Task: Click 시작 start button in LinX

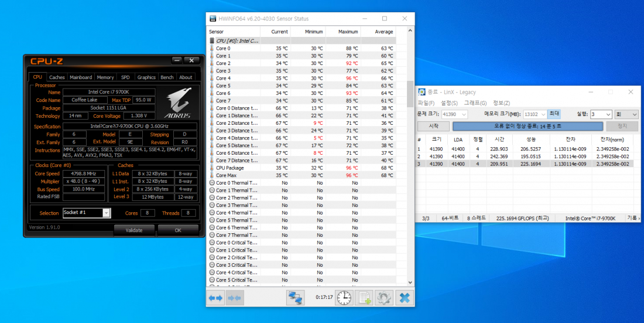Action: [x=433, y=126]
